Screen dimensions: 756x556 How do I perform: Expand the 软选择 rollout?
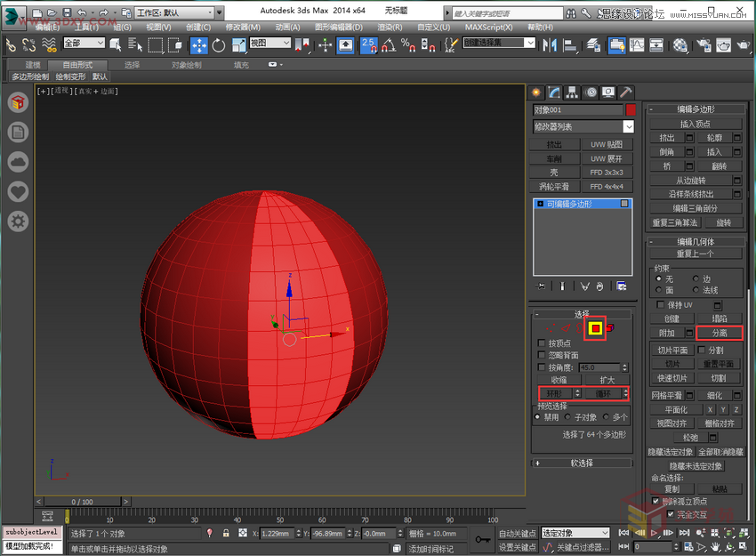pos(583,462)
